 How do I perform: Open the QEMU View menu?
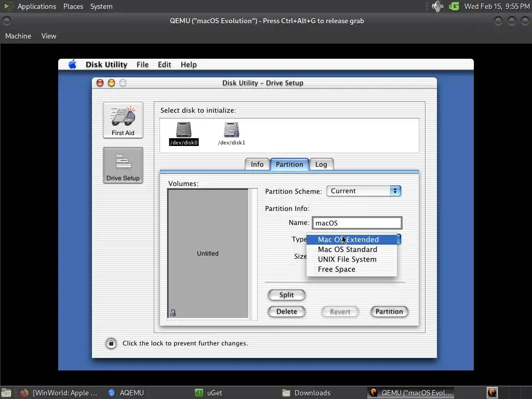pos(49,36)
